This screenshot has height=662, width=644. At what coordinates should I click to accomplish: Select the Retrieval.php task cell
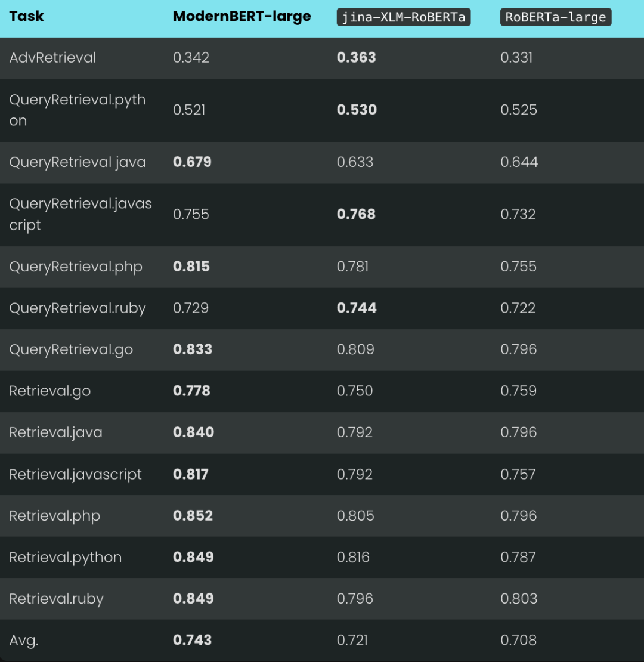pyautogui.click(x=54, y=516)
